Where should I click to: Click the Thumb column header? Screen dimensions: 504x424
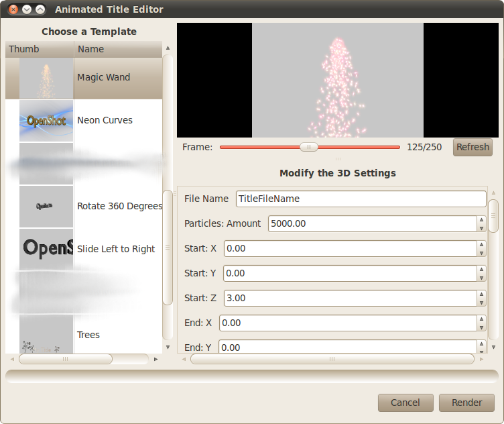pos(39,49)
